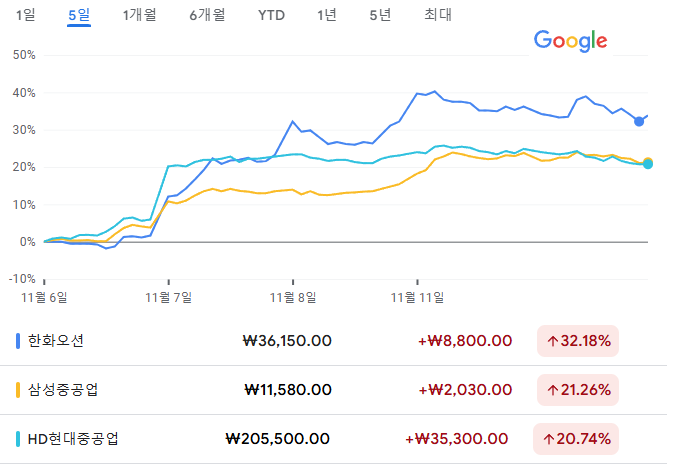This screenshot has height=470, width=676.
Task: Select the YTD range tab
Action: tap(272, 16)
